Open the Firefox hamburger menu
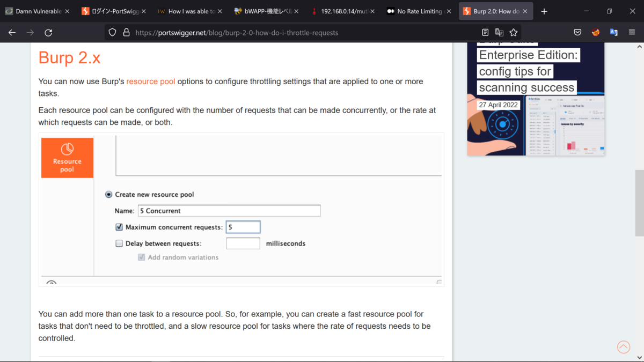Viewport: 644px width, 362px height. coord(632,33)
